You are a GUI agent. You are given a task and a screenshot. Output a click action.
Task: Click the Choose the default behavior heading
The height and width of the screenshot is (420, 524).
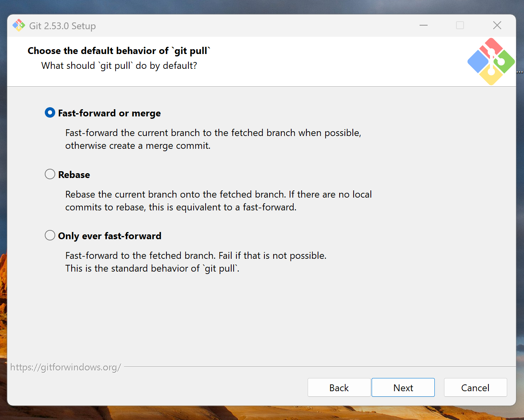click(x=119, y=51)
